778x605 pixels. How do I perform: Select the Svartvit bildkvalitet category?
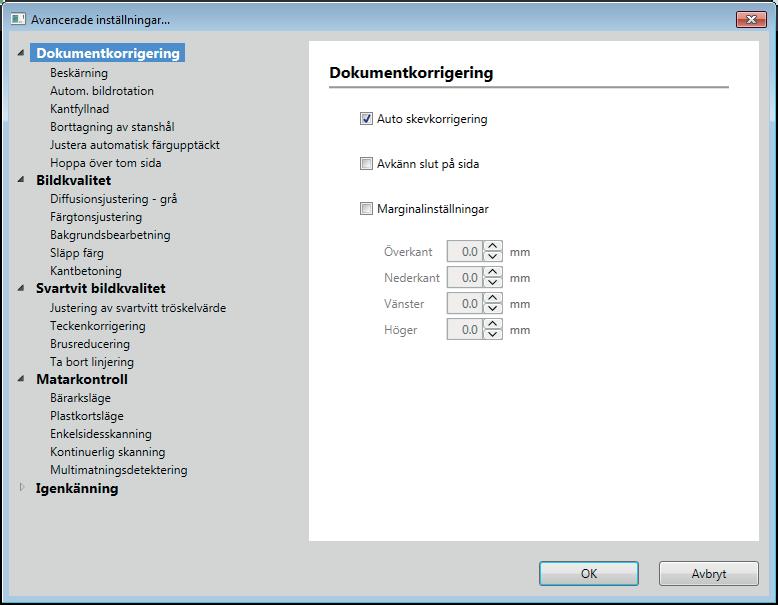pos(101,288)
